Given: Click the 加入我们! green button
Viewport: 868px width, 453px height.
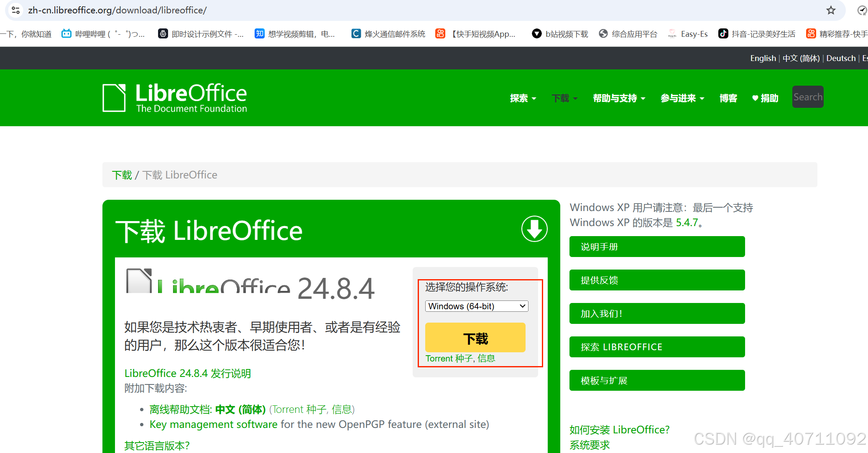Looking at the screenshot, I should (x=657, y=313).
